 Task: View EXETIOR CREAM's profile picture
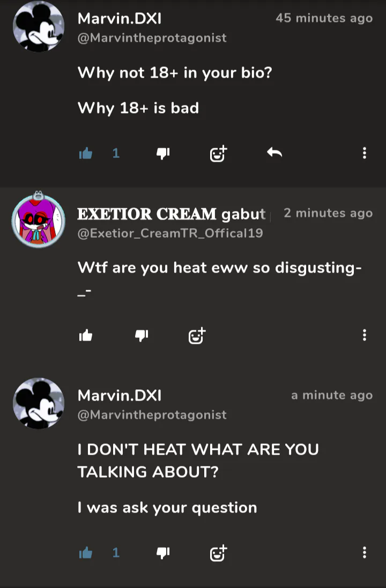pos(38,221)
